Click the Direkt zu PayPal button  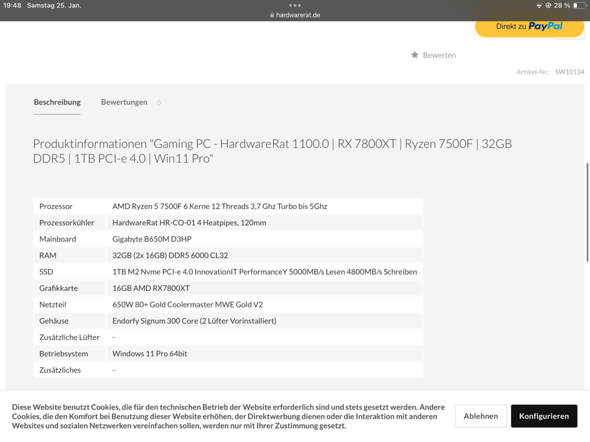click(529, 27)
